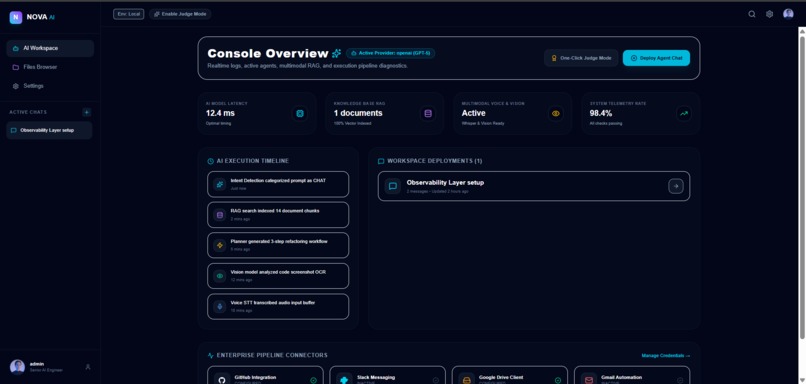Open the Planner generated workflow timeline entry
Viewport: 806px width, 384px height.
278,245
